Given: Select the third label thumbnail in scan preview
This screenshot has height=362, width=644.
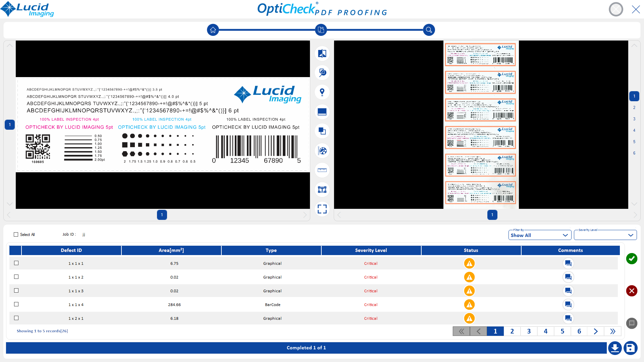Looking at the screenshot, I should (480, 110).
